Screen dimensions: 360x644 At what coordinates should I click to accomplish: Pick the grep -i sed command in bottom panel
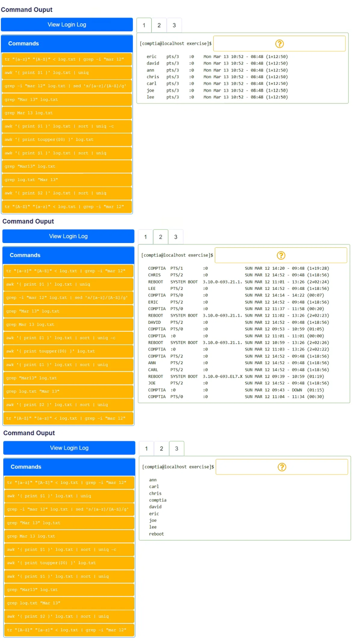pos(69,509)
